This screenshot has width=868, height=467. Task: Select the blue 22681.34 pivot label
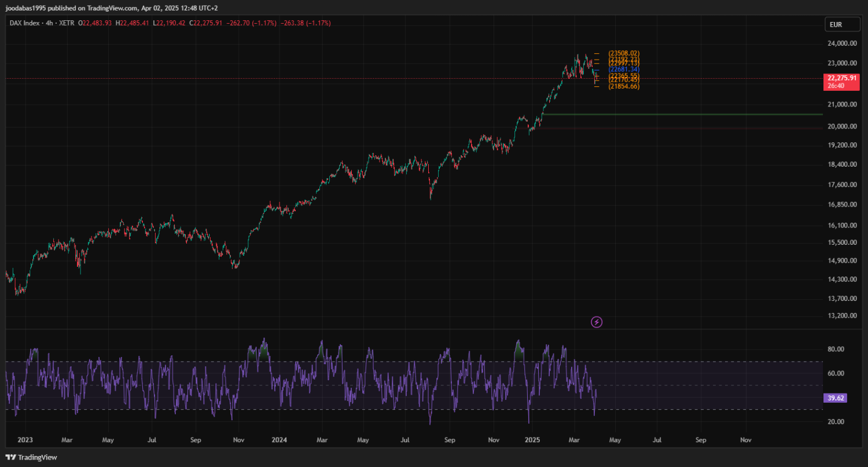(x=624, y=69)
